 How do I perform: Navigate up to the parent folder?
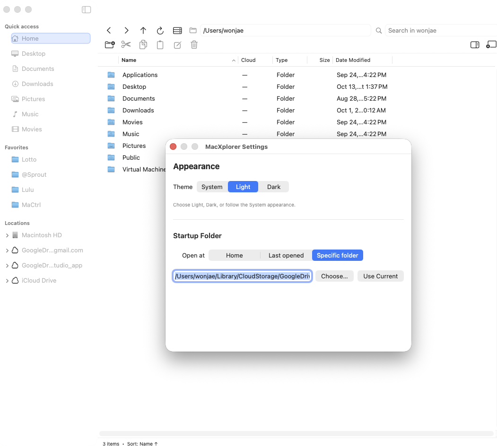(143, 30)
